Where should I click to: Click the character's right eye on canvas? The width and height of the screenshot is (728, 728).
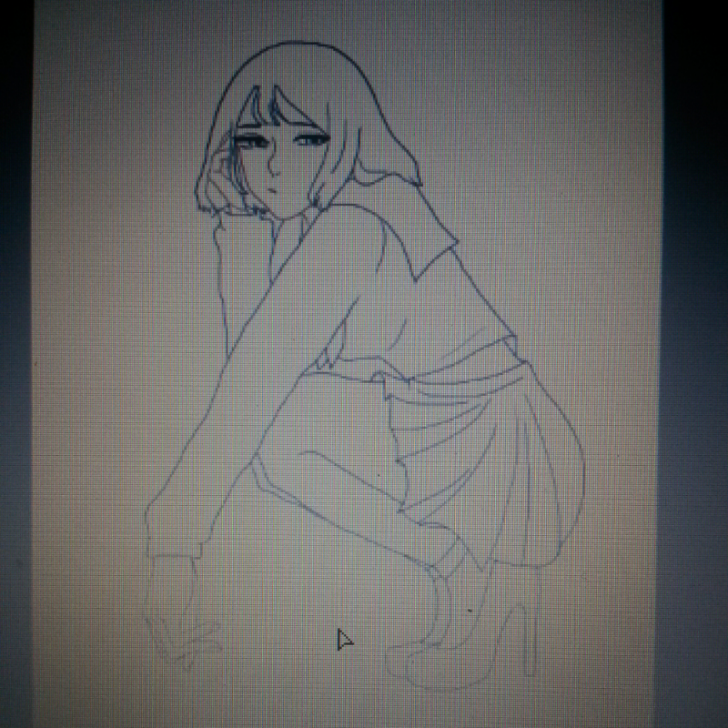[x=310, y=141]
